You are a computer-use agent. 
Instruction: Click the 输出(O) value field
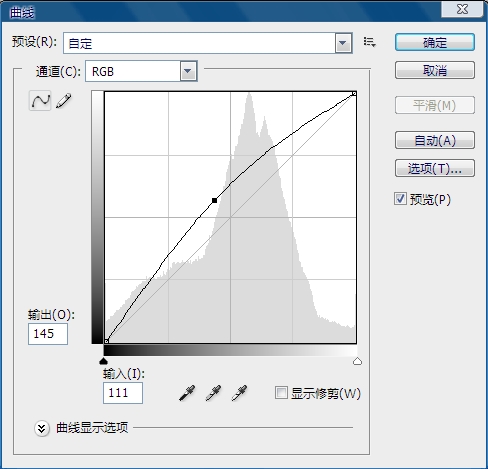[48, 334]
